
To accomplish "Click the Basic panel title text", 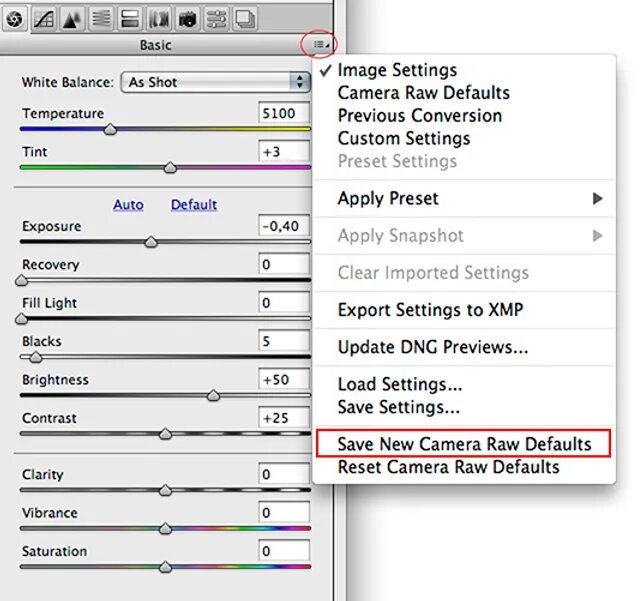I will (x=155, y=45).
